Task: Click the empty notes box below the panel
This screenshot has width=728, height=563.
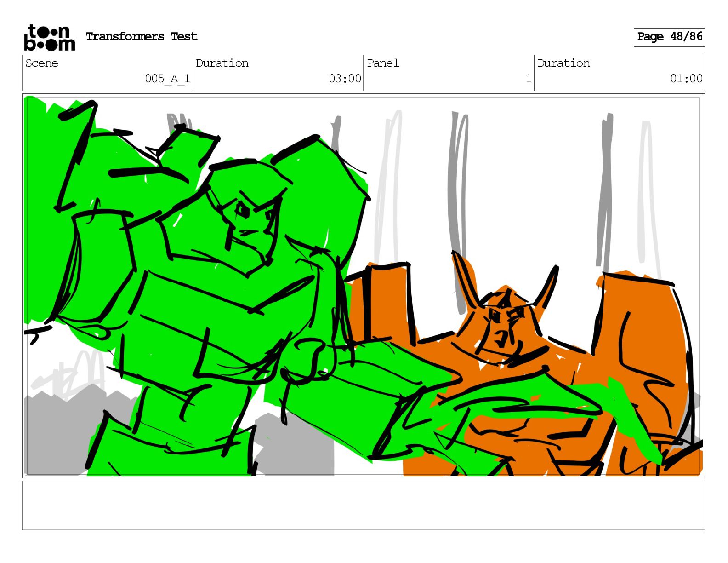Action: click(x=363, y=506)
